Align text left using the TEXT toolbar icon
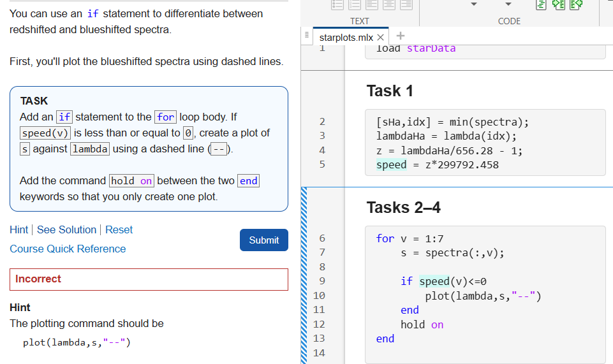This screenshot has height=364, width=613. point(373,4)
